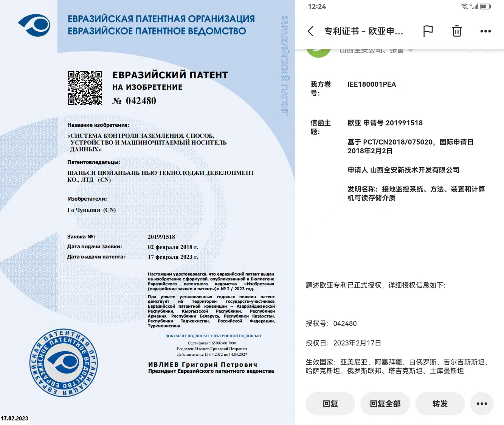Click heading ЕВРАЗИЙСКИЙ ПАТЕНТ
This screenshot has height=425, width=504.
tap(170, 75)
